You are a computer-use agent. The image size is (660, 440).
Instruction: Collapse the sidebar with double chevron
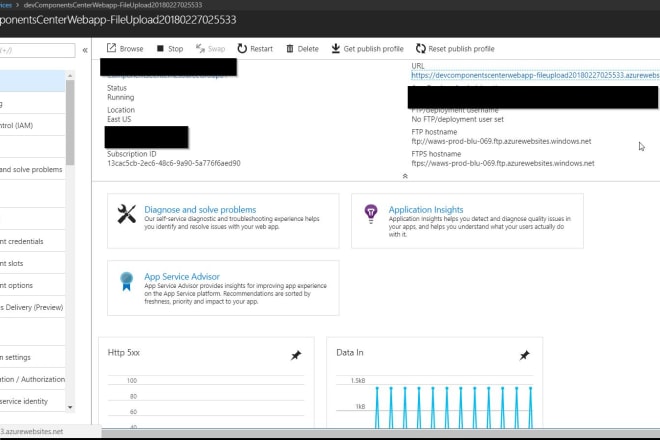tap(85, 50)
